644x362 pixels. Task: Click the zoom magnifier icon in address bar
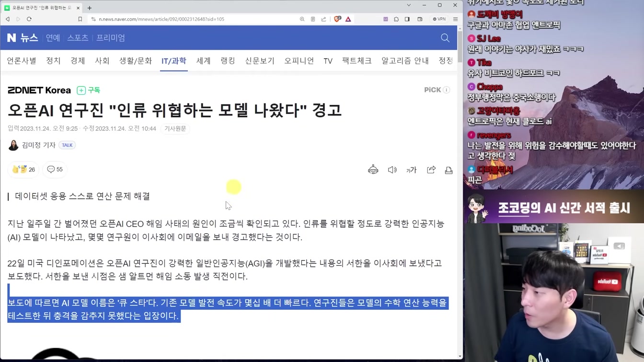tap(302, 19)
